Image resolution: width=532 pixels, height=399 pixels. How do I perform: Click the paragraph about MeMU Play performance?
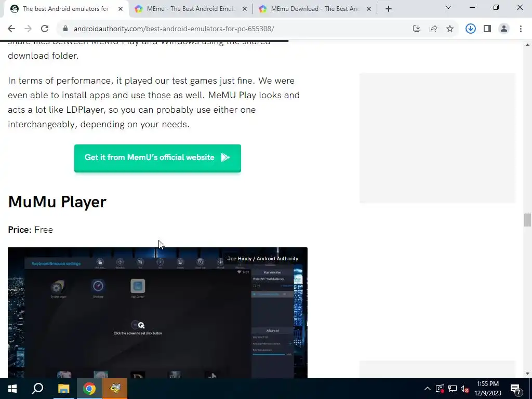(x=154, y=102)
